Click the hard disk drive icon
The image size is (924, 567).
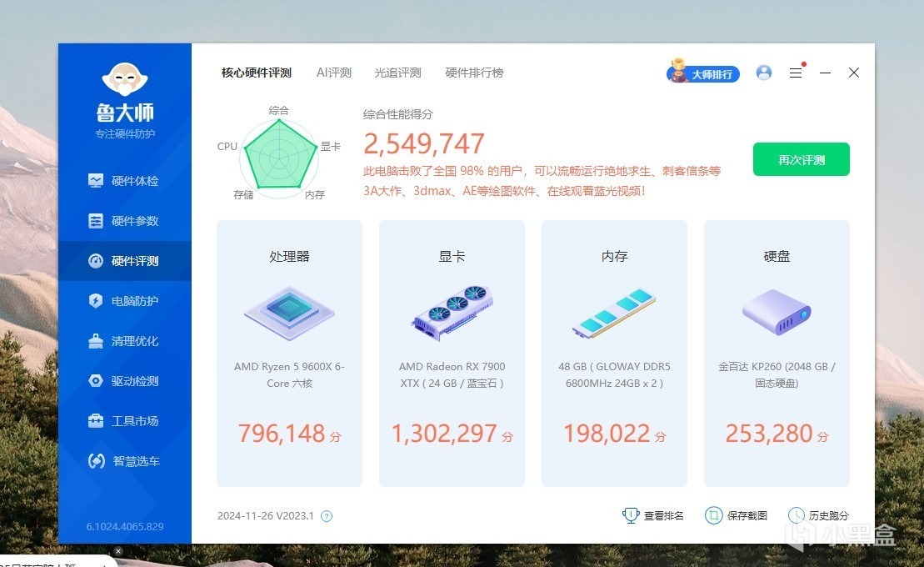777,312
